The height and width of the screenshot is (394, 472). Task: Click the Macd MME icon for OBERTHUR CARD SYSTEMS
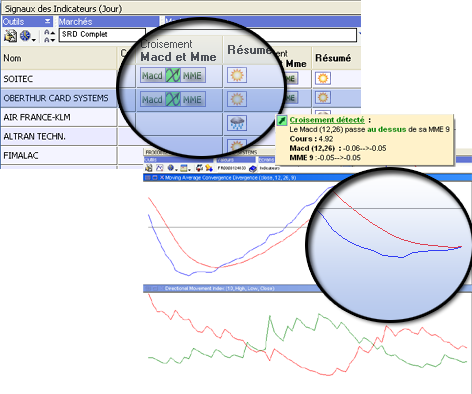tap(173, 100)
